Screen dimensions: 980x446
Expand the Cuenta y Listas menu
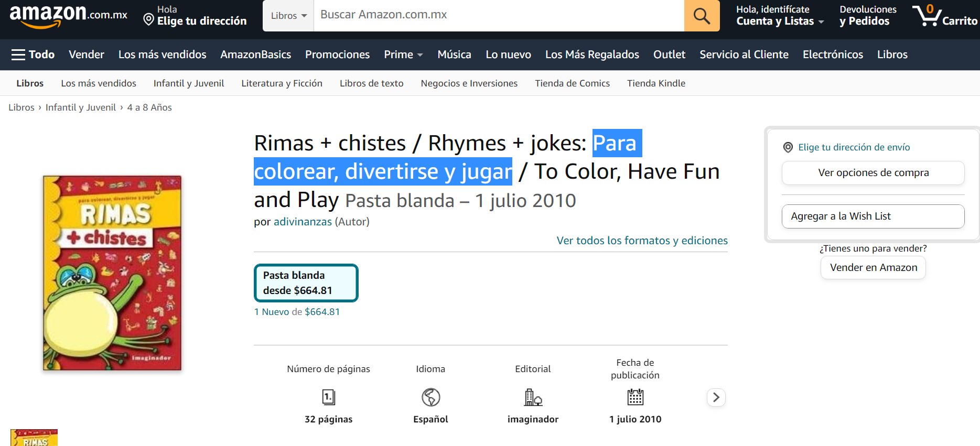(780, 16)
